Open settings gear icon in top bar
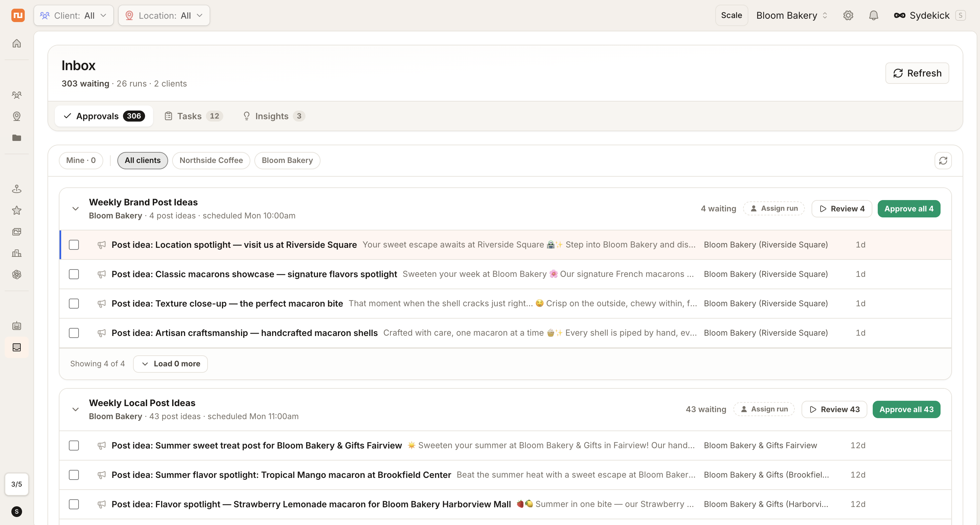The height and width of the screenshot is (525, 980). pos(848,16)
